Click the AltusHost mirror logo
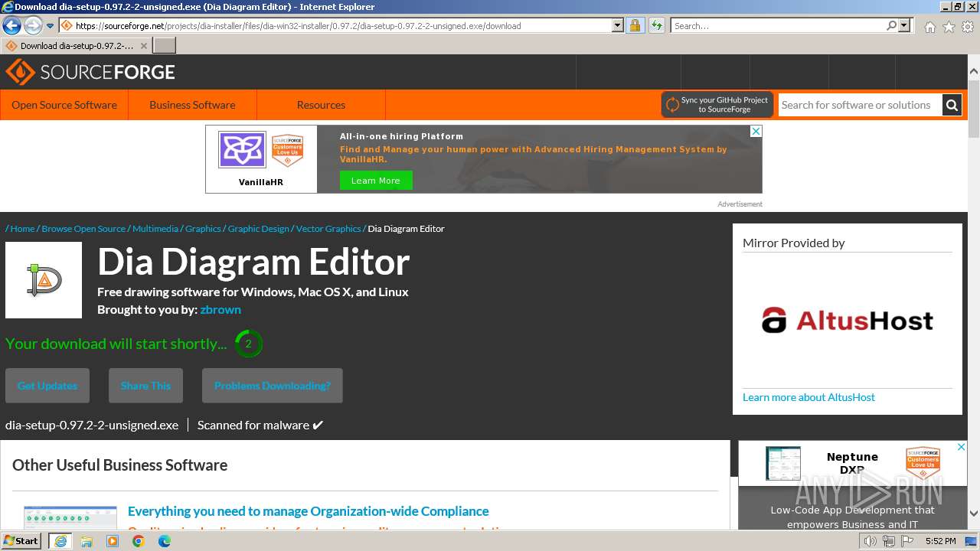 (848, 320)
